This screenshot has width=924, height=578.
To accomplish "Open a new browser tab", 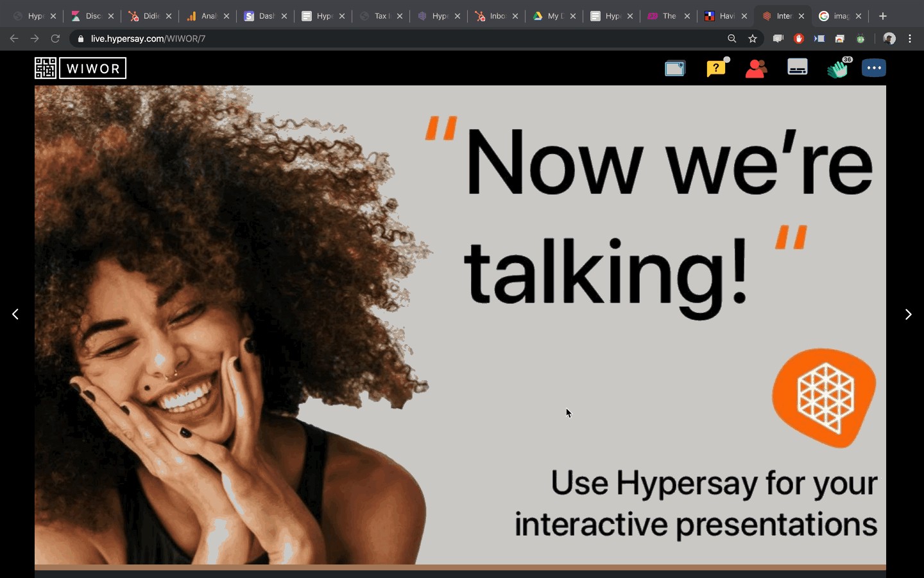I will click(x=883, y=16).
